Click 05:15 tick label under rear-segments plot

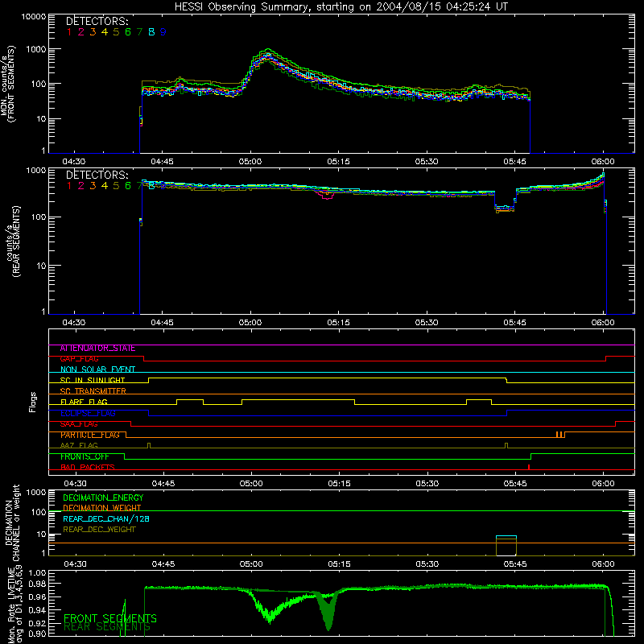point(338,323)
